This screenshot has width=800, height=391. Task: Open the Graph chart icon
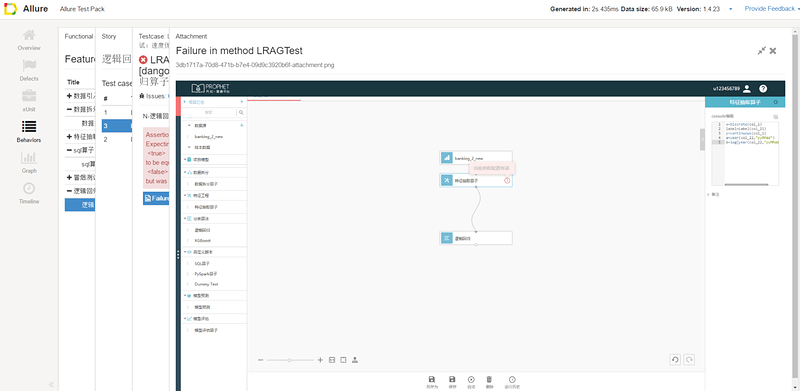(29, 157)
